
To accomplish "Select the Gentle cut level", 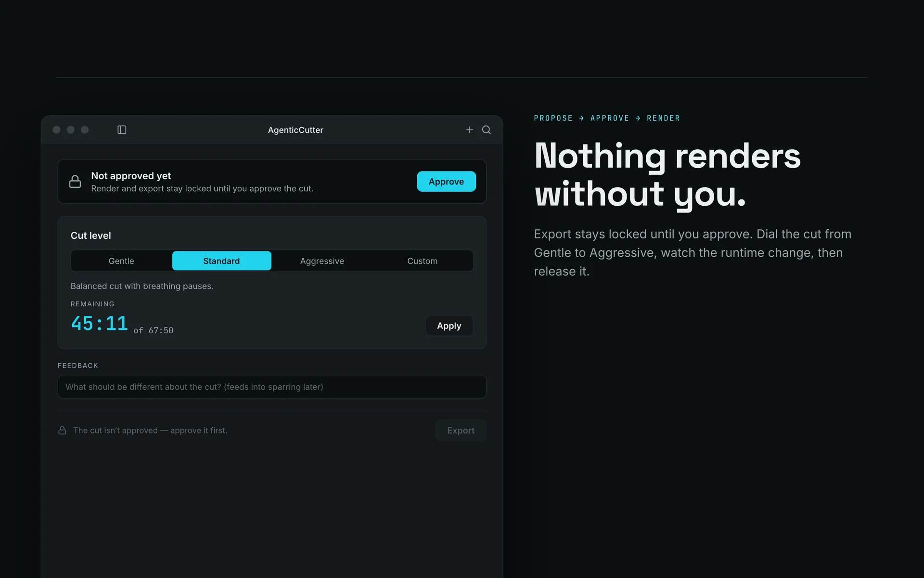I will click(121, 261).
